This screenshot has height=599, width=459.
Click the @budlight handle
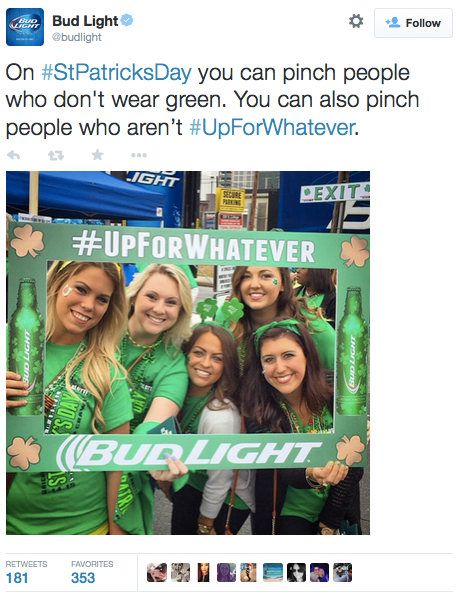pos(77,37)
